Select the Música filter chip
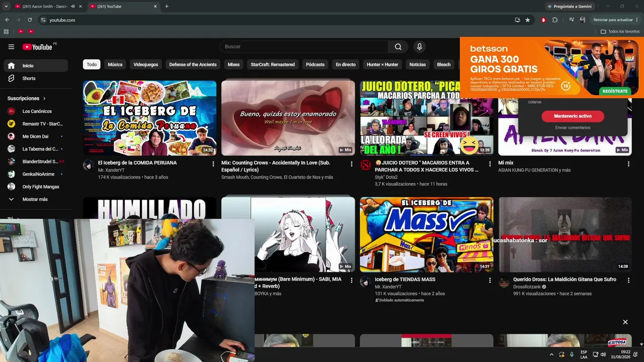 tap(115, 64)
